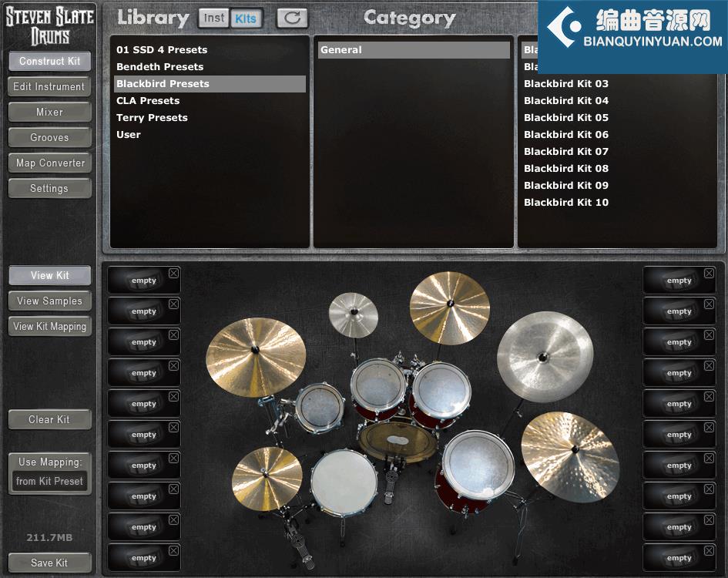This screenshot has width=728, height=578.
Task: Click the Save Kit button
Action: [x=49, y=563]
